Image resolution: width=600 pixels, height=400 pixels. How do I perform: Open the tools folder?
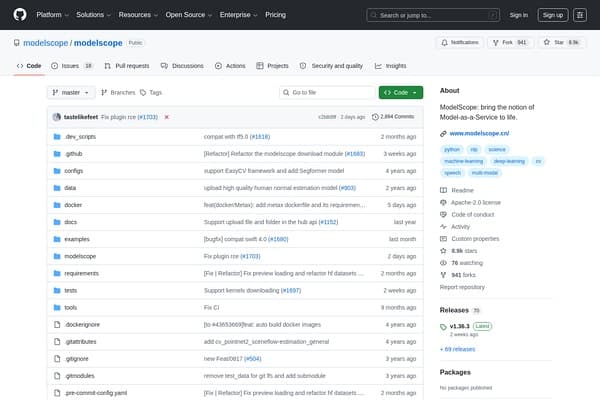70,308
